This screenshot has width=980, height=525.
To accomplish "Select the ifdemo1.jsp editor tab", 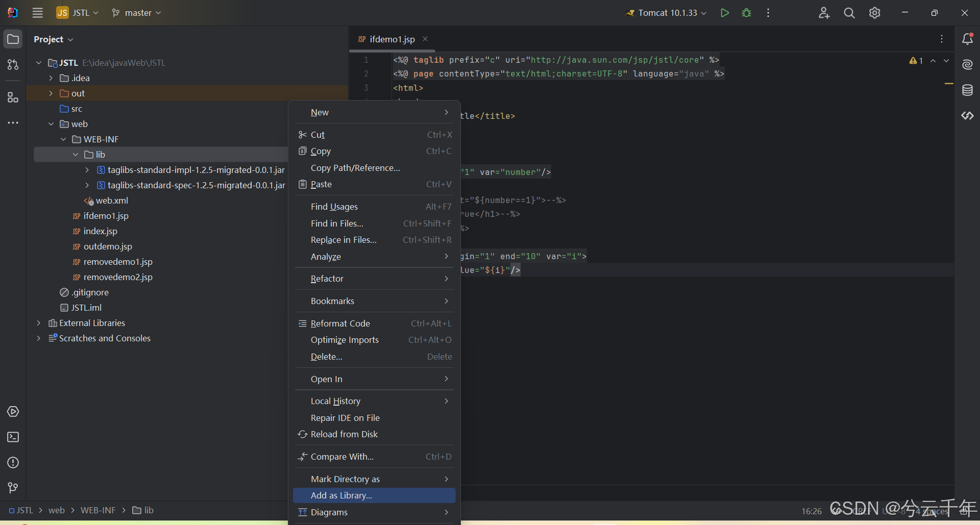I will (x=392, y=39).
